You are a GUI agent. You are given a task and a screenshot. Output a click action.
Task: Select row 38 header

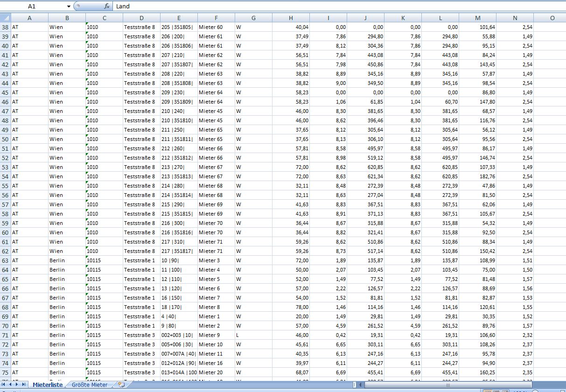tap(6, 27)
